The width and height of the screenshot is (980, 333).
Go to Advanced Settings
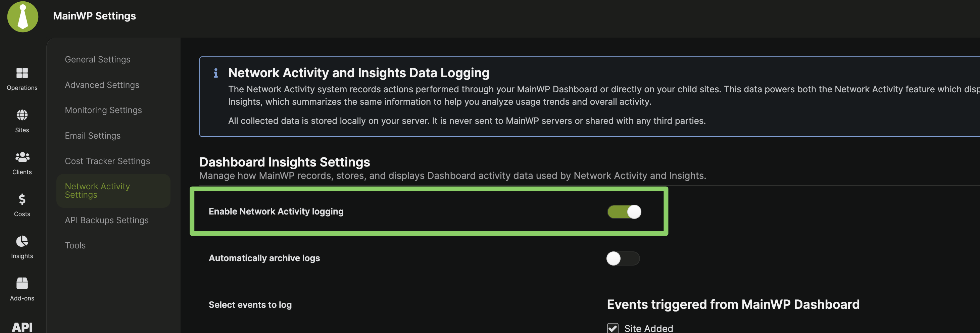102,85
